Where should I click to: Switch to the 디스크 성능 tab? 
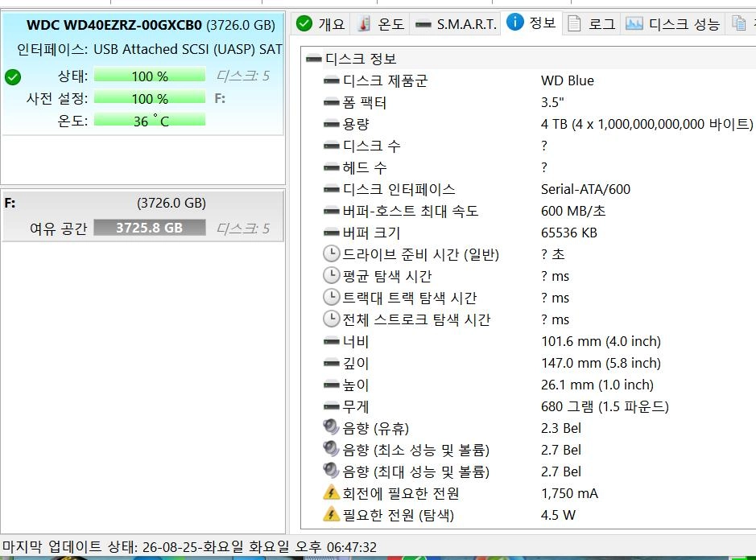click(672, 23)
